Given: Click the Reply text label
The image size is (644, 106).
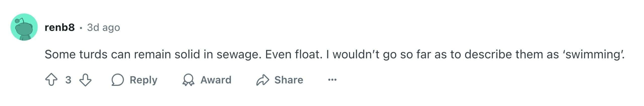Looking at the screenshot, I should point(143,80).
